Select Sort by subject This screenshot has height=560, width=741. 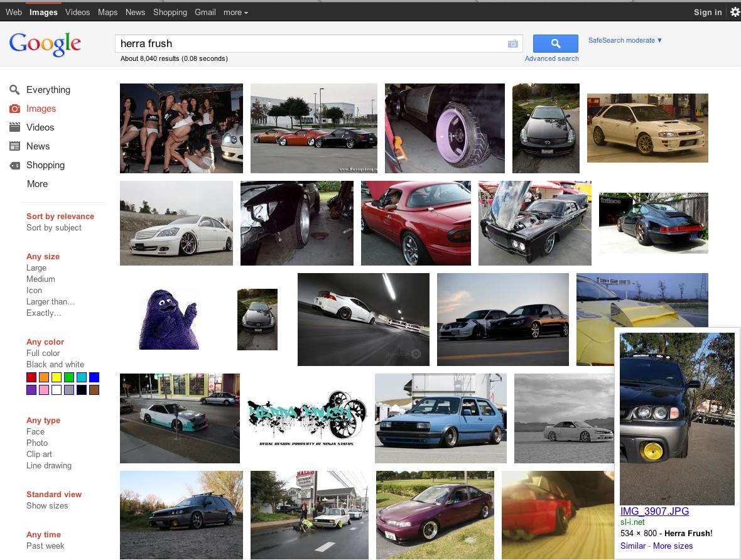pos(54,228)
